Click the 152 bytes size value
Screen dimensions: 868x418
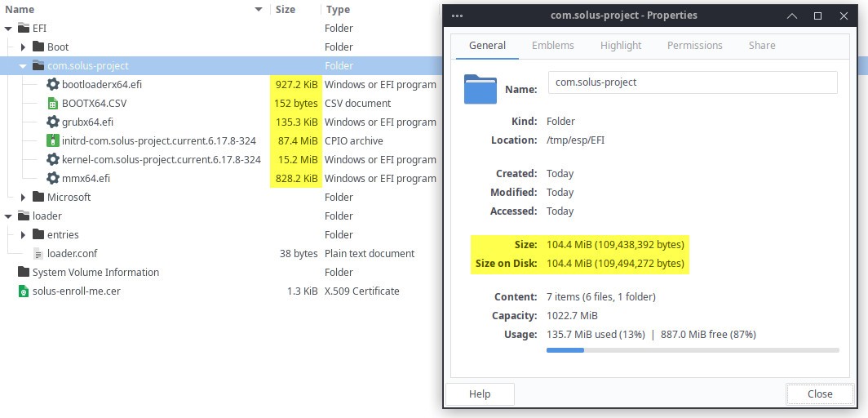tap(296, 104)
